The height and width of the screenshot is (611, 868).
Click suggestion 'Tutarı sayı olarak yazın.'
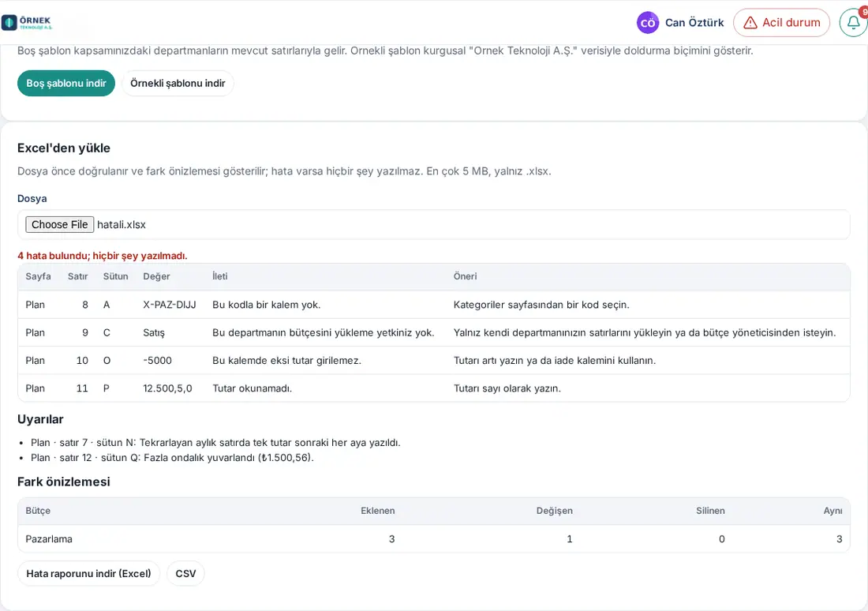pyautogui.click(x=507, y=388)
